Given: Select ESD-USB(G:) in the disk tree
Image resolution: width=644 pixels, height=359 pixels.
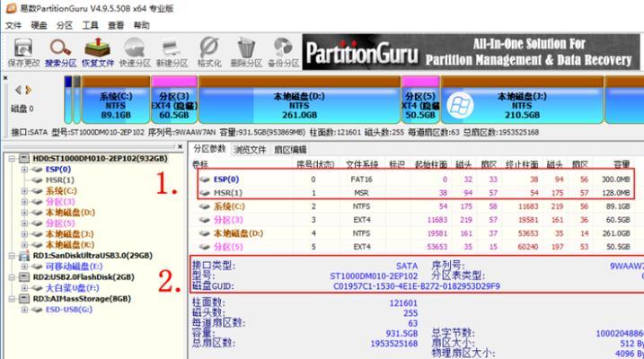Looking at the screenshot, I should 69,310.
